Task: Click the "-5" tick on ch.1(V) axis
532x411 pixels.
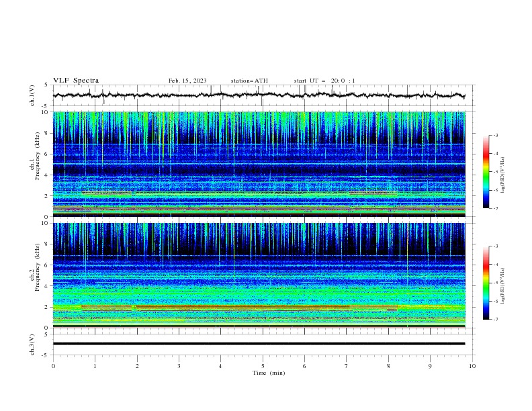Action: point(45,106)
